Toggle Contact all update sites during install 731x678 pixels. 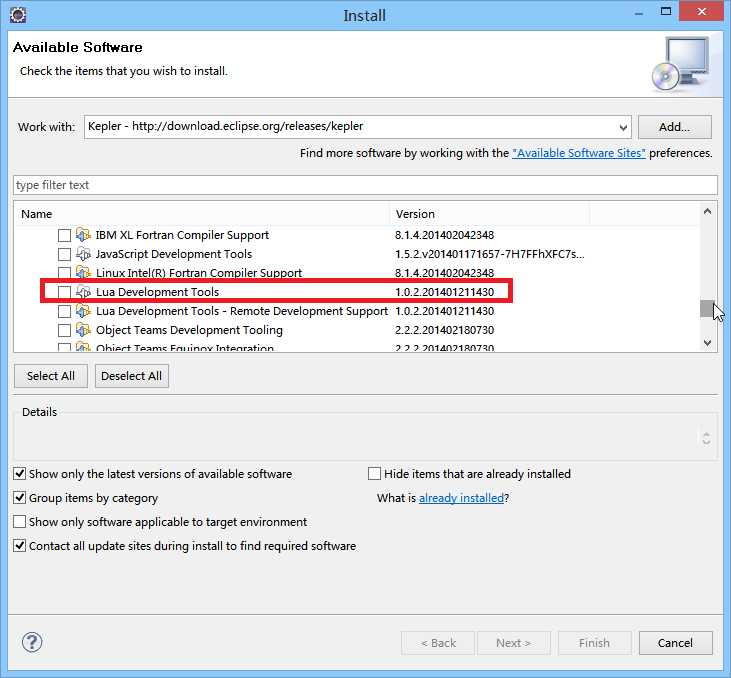pos(19,546)
